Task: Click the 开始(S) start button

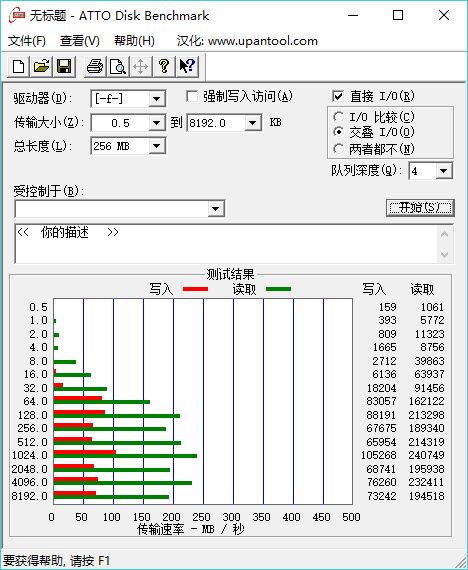Action: point(420,208)
